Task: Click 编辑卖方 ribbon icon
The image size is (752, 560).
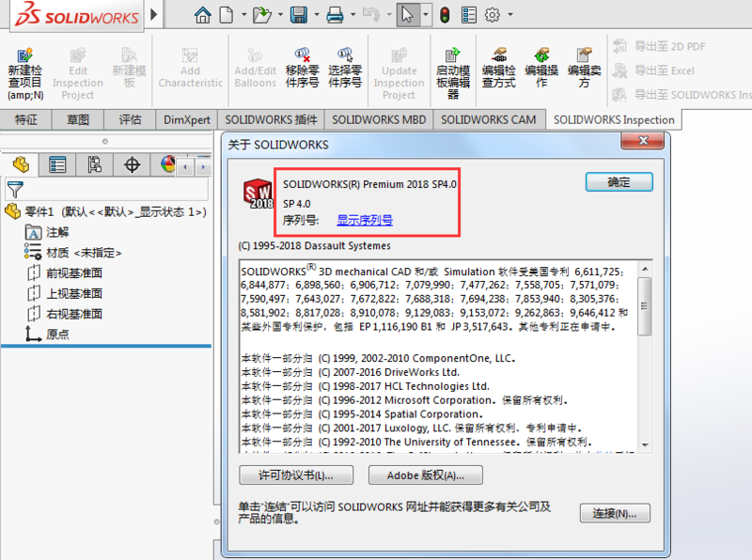Action: pos(584,68)
